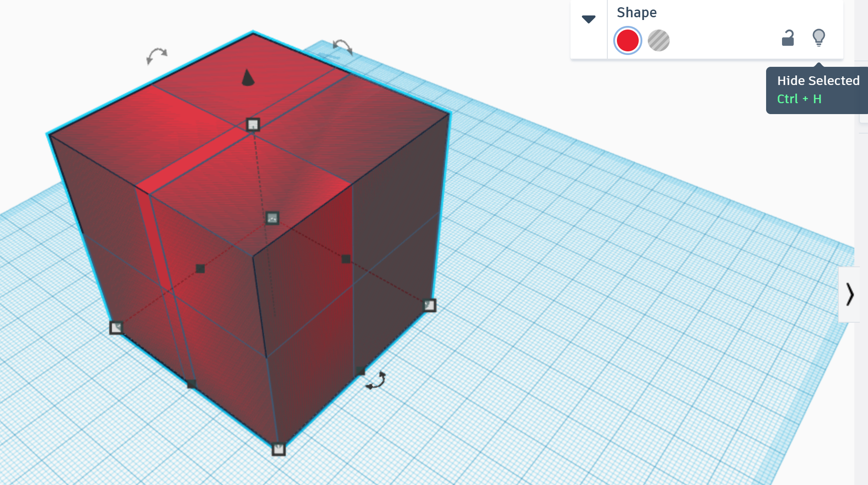The image size is (868, 485).
Task: Toggle the shape to Hole mode
Action: (658, 40)
